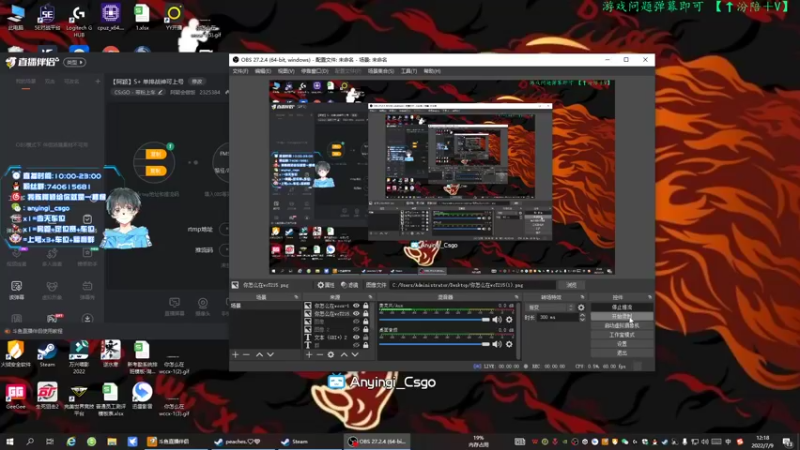This screenshot has width=800, height=450.
Task: Open the 5E对战平台 desktop icon
Action: tap(47, 18)
